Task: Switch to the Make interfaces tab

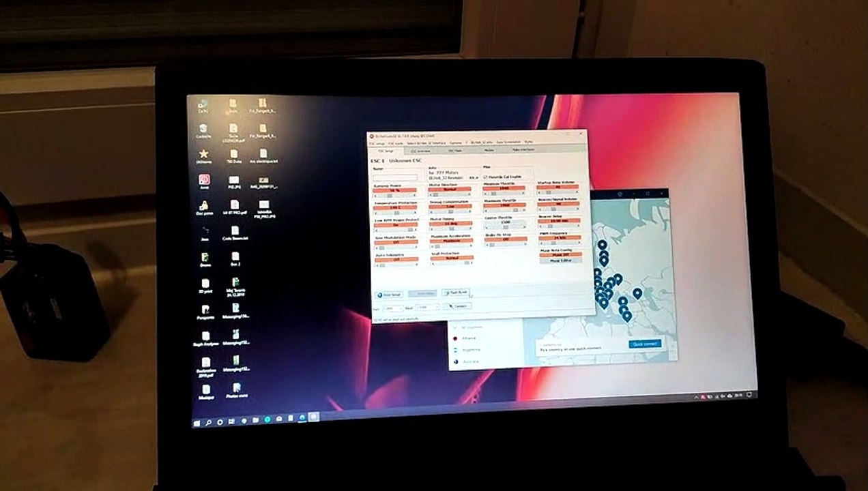Action: coord(523,150)
